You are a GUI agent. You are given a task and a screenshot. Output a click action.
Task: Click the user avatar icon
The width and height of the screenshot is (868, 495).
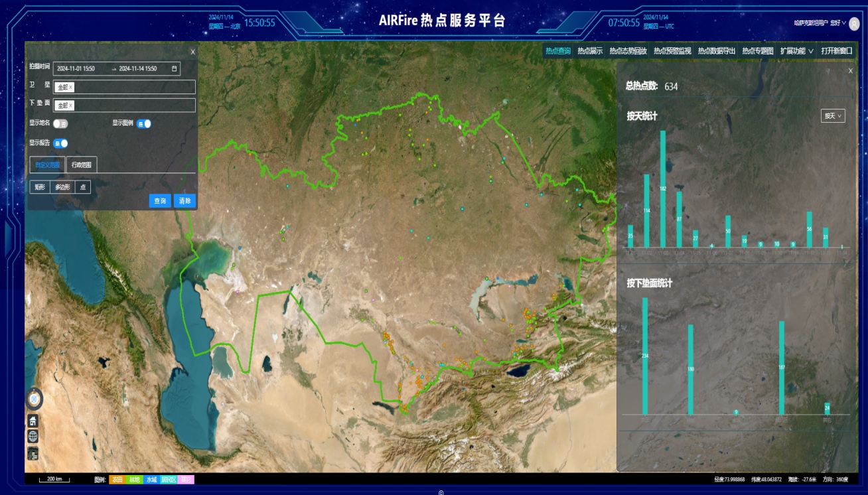(853, 23)
